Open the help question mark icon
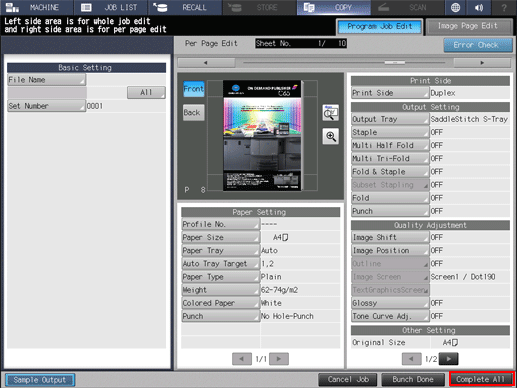This screenshot has height=388, width=517. click(x=504, y=7)
